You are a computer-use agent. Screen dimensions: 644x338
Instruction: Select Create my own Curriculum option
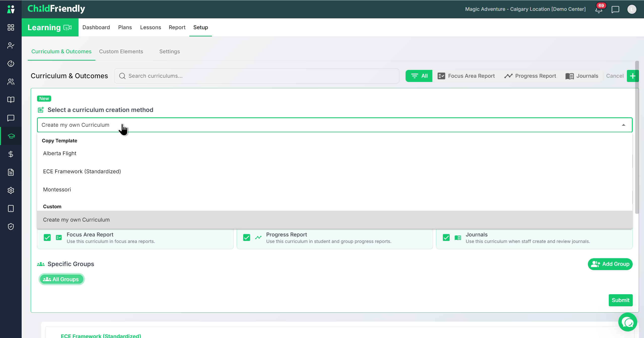tap(335, 220)
